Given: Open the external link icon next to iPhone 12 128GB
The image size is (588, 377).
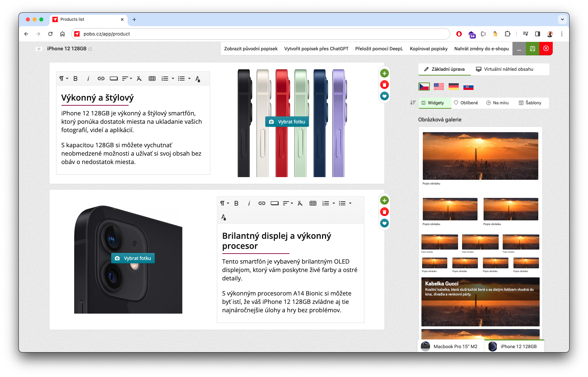Looking at the screenshot, I should pyautogui.click(x=90, y=49).
